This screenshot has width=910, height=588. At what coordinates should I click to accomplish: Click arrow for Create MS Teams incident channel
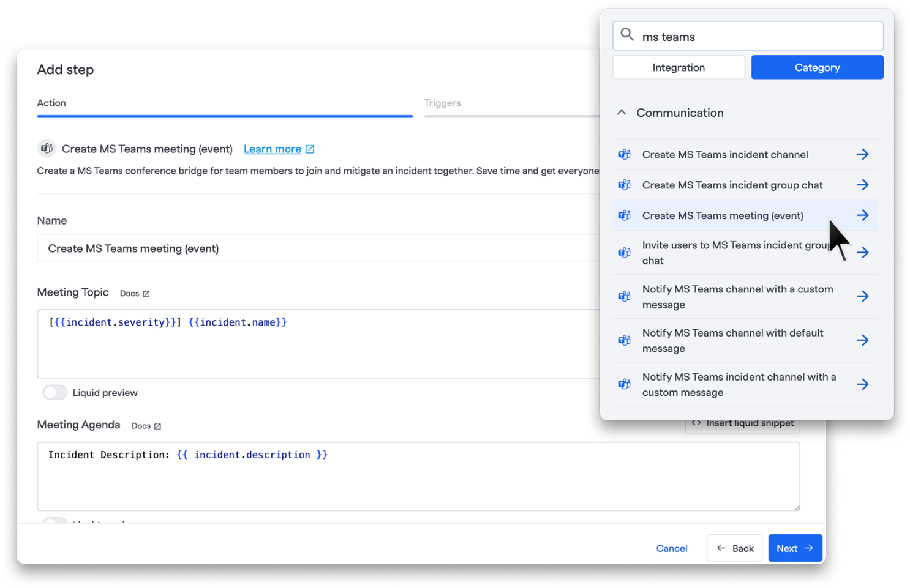coord(863,154)
